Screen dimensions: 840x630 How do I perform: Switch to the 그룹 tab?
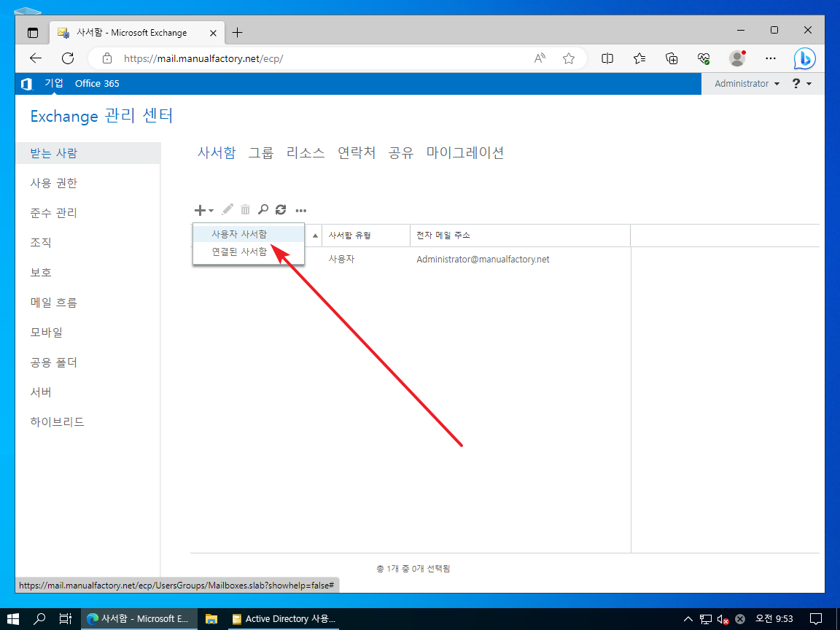point(261,152)
